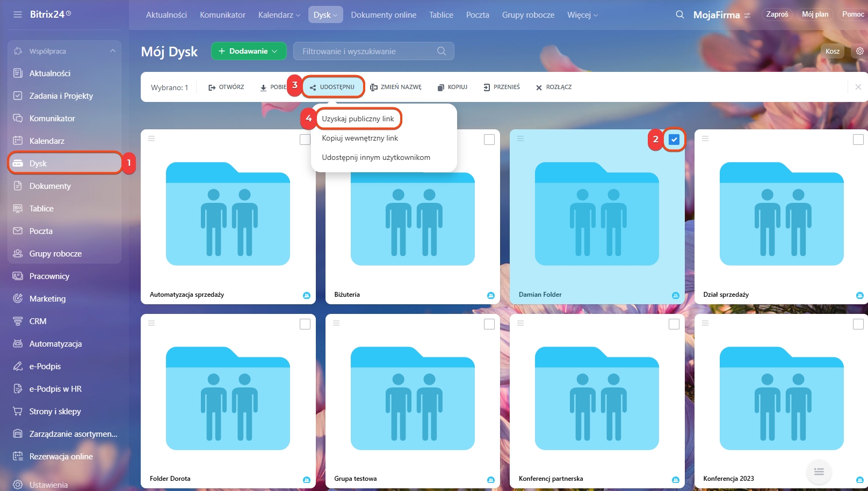Click the Kalendarz sidebar icon

[18, 141]
